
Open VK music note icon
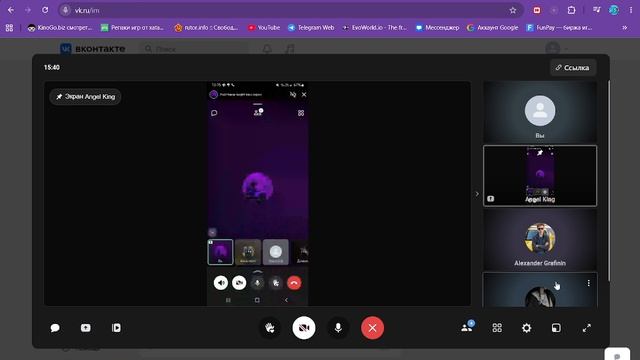click(290, 49)
